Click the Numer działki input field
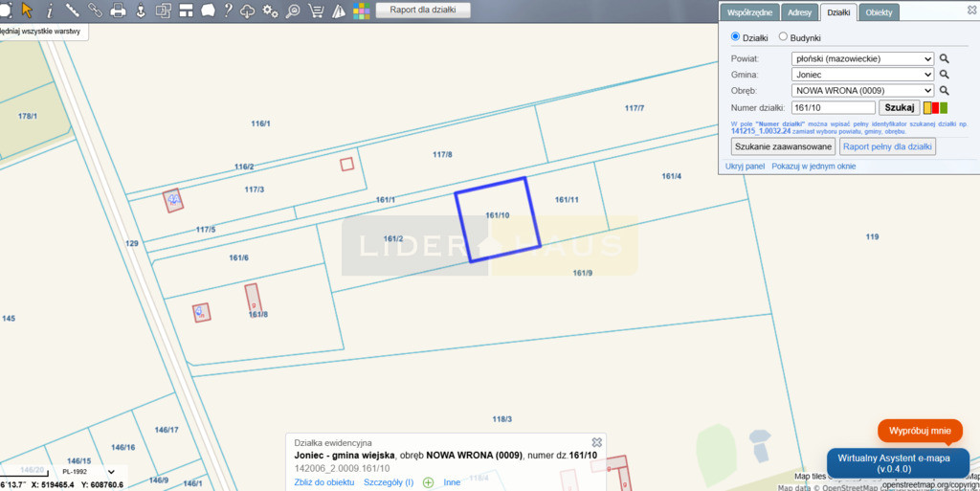Viewport: 980px width, 491px height. point(834,107)
